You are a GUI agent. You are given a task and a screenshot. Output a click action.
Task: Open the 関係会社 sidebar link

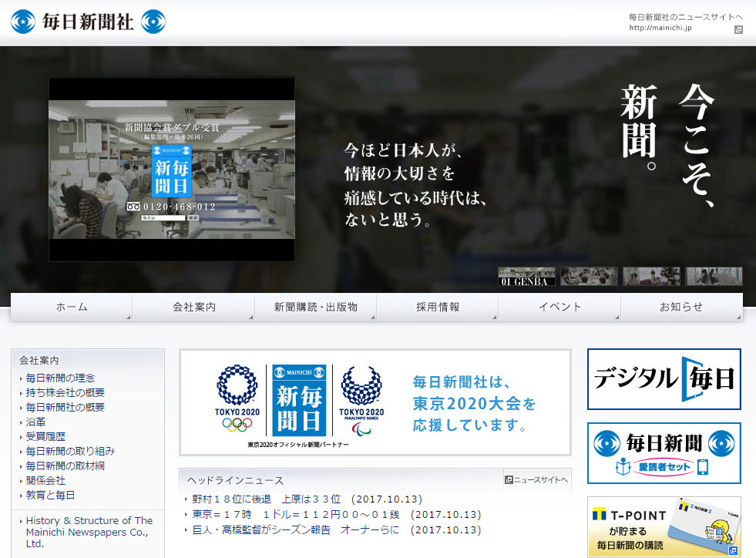click(45, 480)
